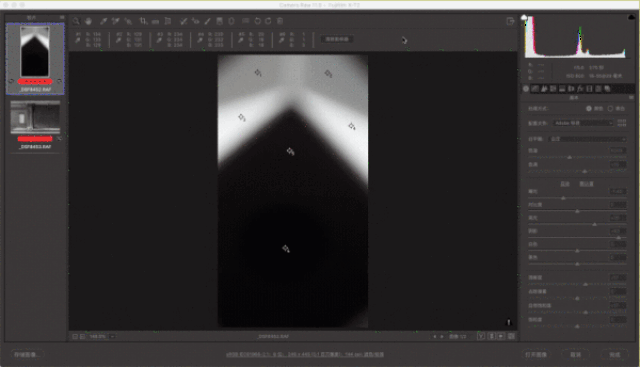Select the Crop tool
This screenshot has width=640, height=367.
click(x=143, y=21)
